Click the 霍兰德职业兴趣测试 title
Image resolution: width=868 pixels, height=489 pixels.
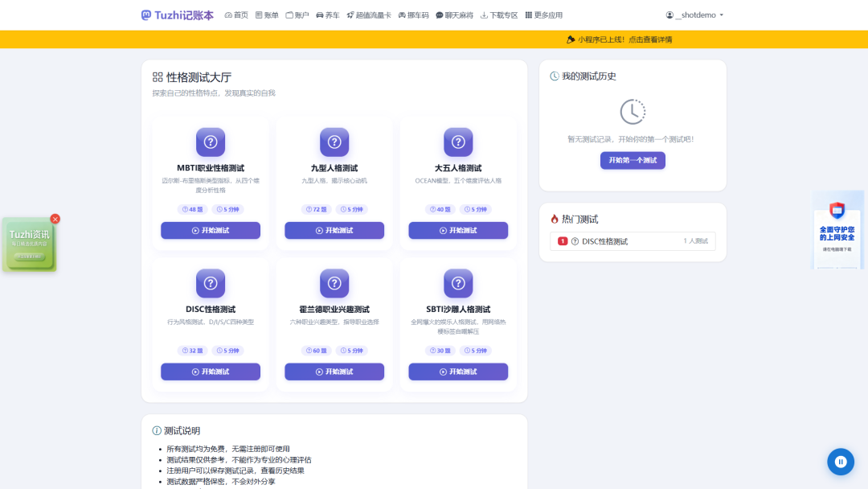(x=334, y=309)
